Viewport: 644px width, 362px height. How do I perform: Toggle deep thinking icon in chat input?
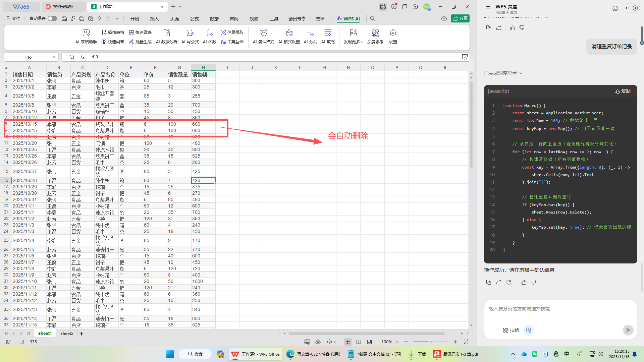529,330
